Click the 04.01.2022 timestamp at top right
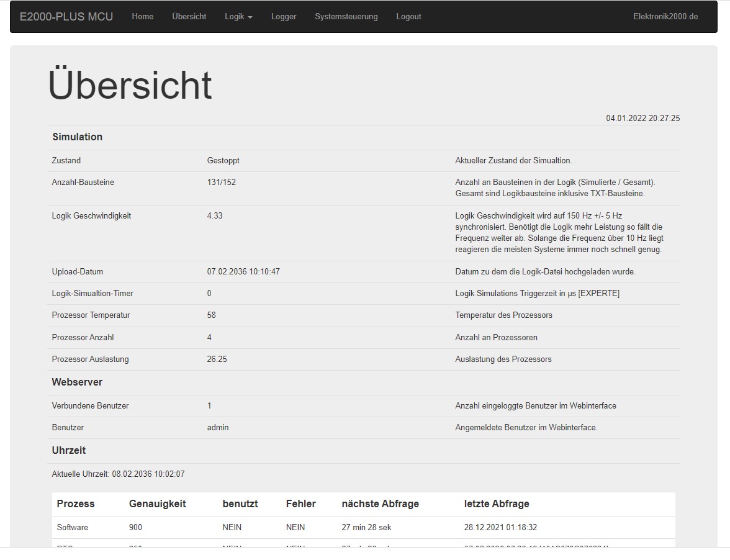The image size is (730, 560). 642,118
